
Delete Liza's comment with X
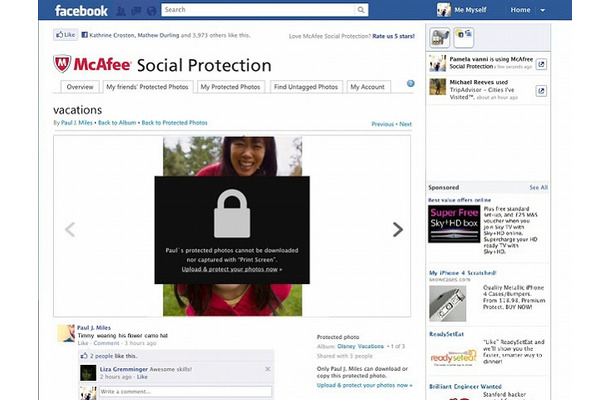click(x=268, y=369)
